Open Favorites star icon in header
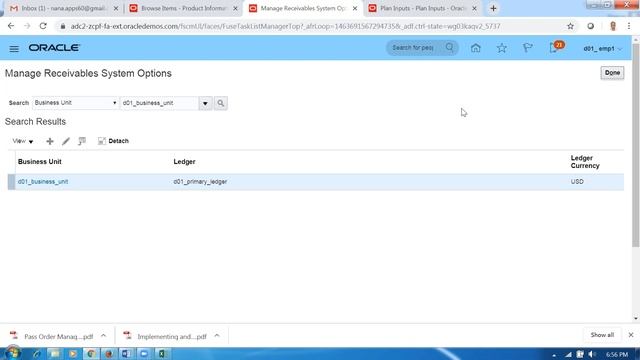Viewport: 640px width, 360px height. (502, 48)
